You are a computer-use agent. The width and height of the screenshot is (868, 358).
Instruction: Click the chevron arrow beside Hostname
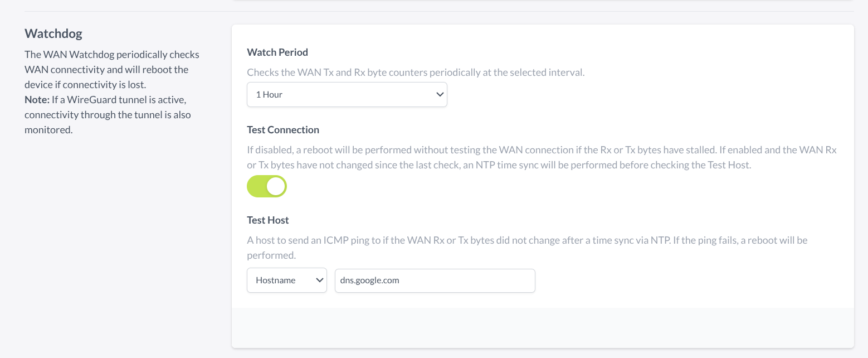pos(320,280)
